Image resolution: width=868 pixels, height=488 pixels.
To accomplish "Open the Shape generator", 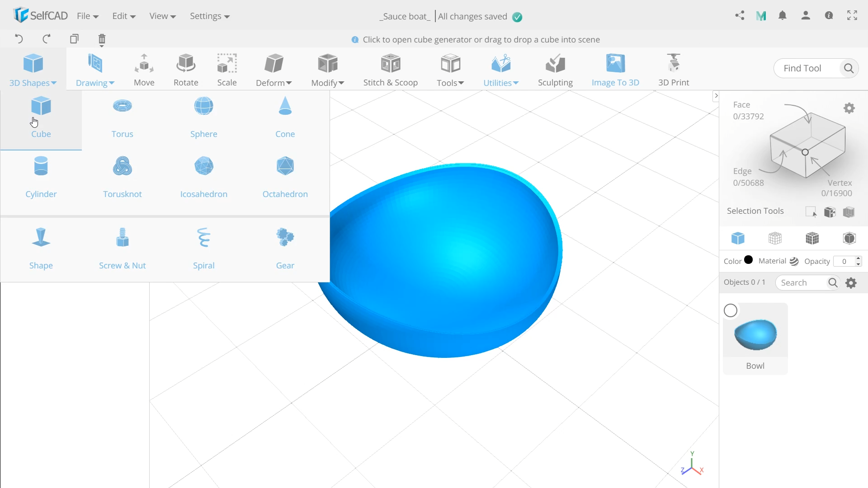I will [x=41, y=249].
